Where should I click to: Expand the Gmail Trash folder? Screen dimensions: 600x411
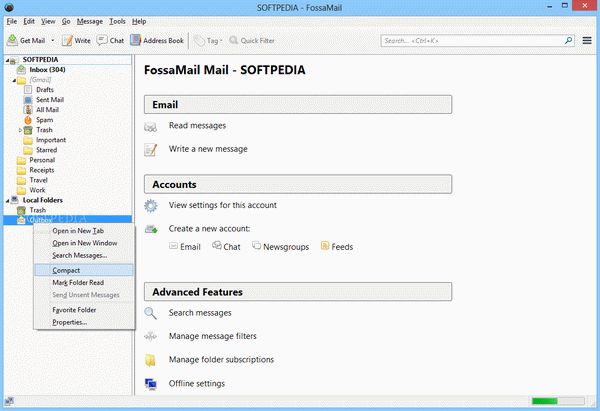click(x=20, y=130)
